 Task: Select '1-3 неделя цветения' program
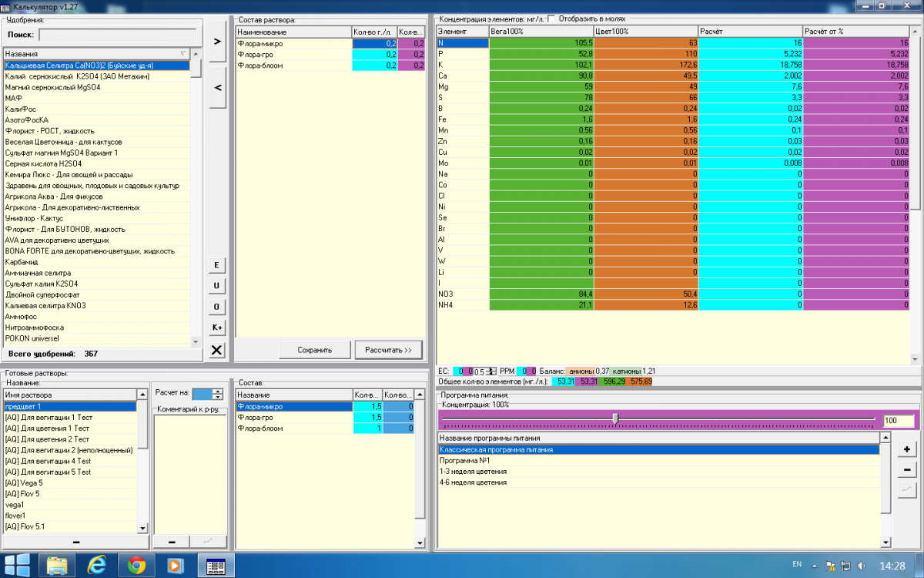click(658, 471)
